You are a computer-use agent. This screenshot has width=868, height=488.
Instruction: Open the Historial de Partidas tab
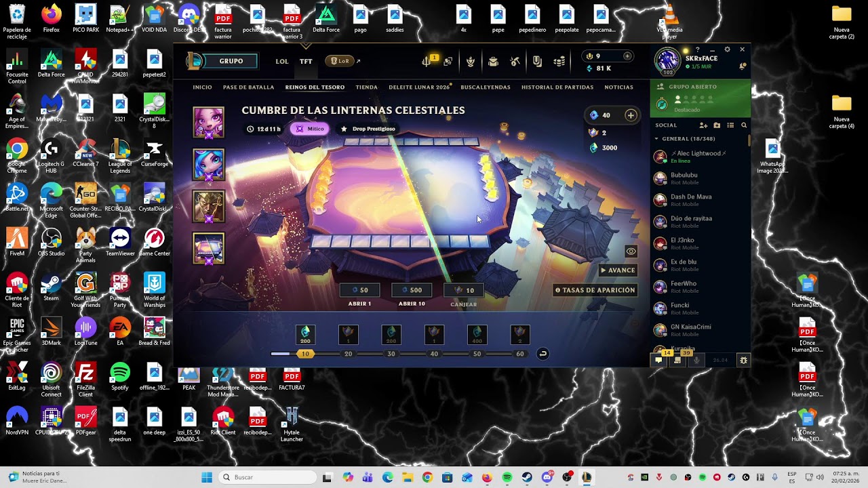click(x=557, y=87)
